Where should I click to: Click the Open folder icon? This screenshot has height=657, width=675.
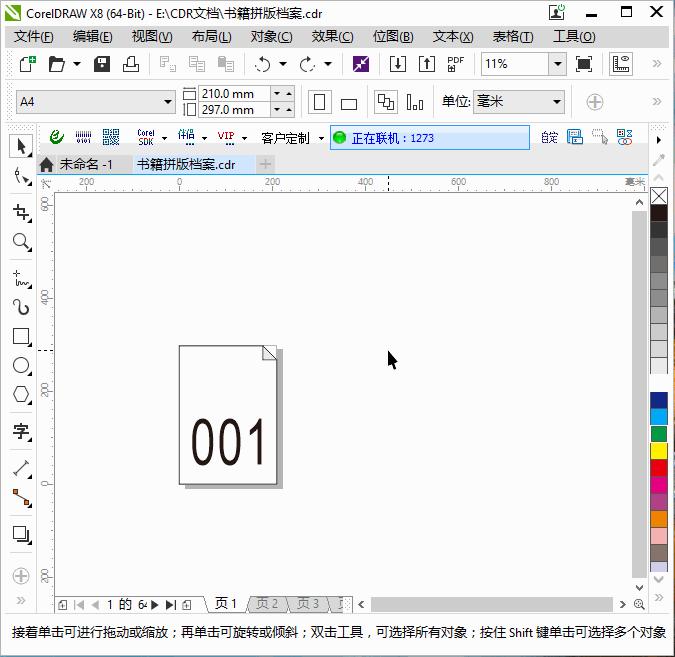click(56, 64)
